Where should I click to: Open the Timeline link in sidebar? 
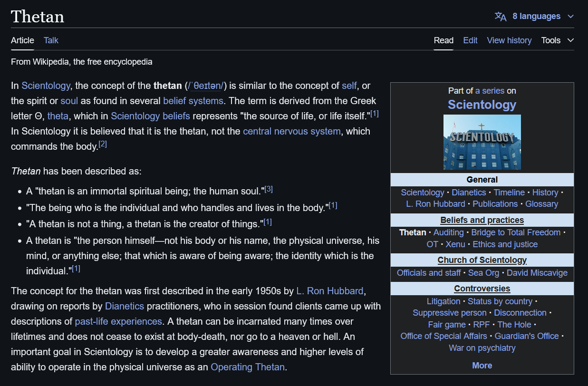[x=509, y=193]
